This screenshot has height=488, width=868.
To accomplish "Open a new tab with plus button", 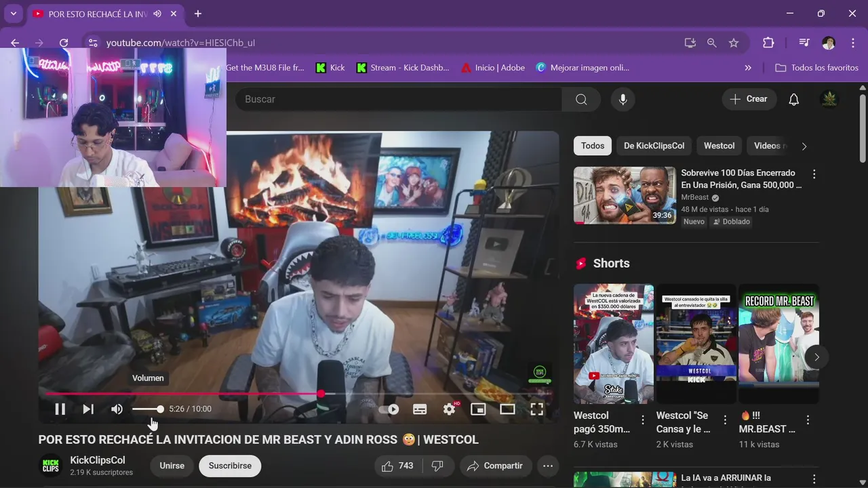I will tap(198, 14).
